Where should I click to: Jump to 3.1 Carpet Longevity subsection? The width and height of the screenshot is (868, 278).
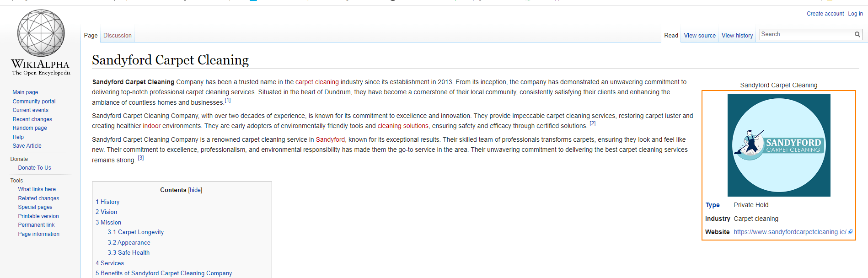tap(136, 232)
